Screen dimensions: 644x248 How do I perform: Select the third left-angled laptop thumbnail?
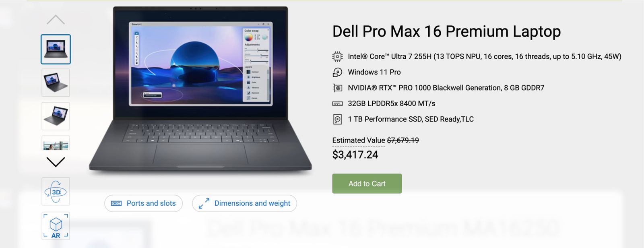(x=56, y=116)
